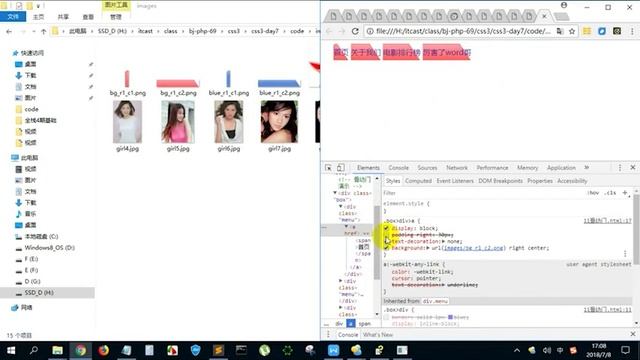Click the Chrome address bar URL

(x=463, y=31)
